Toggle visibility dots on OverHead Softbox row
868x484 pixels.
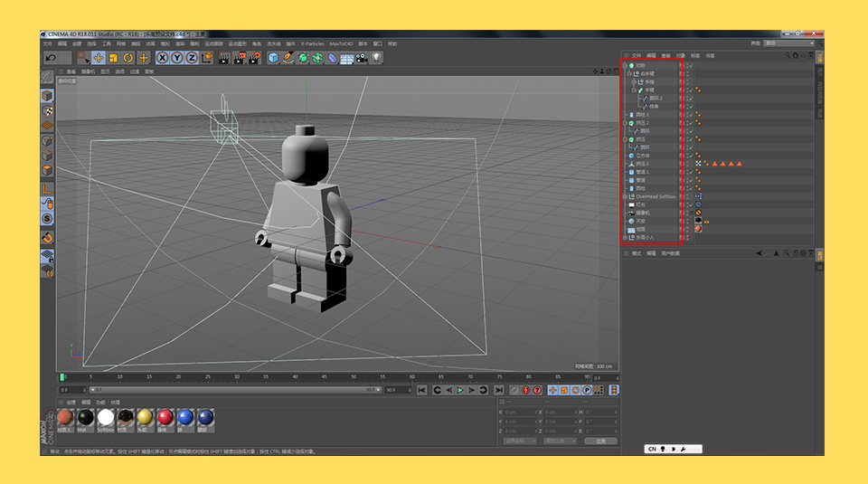pos(687,196)
